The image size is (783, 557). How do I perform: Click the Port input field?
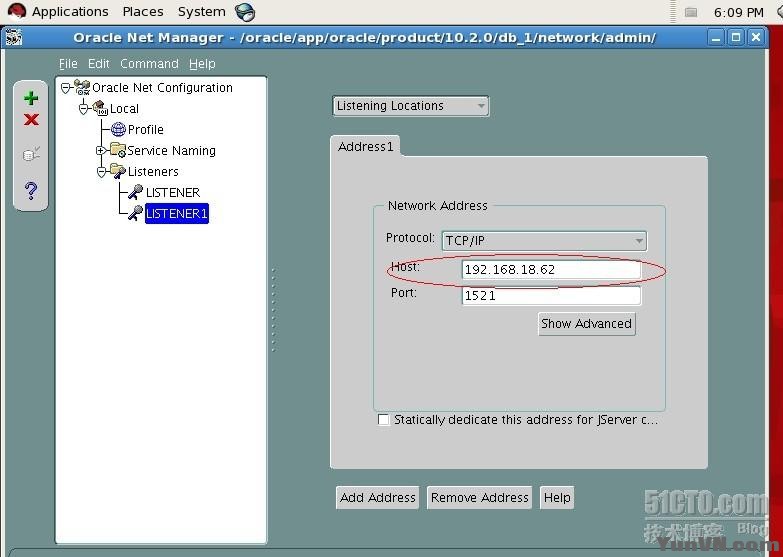coord(551,295)
